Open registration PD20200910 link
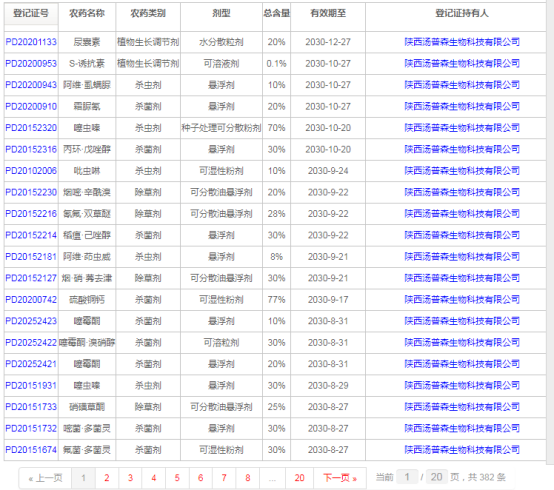 click(x=31, y=106)
